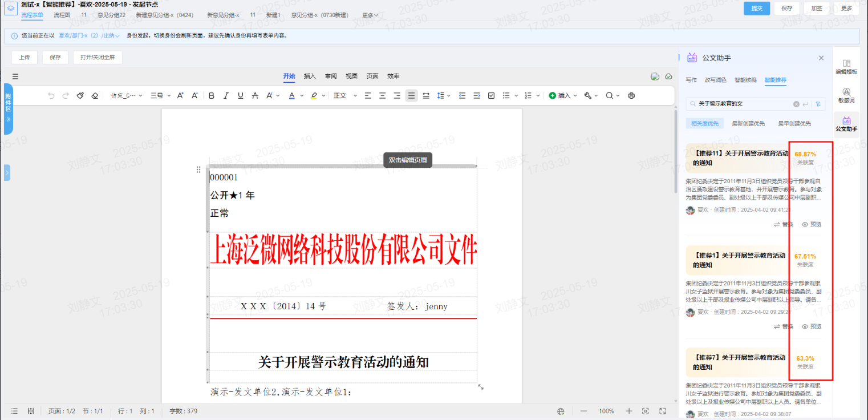This screenshot has height=420, width=868.
Task: Center-align the text
Action: [383, 95]
